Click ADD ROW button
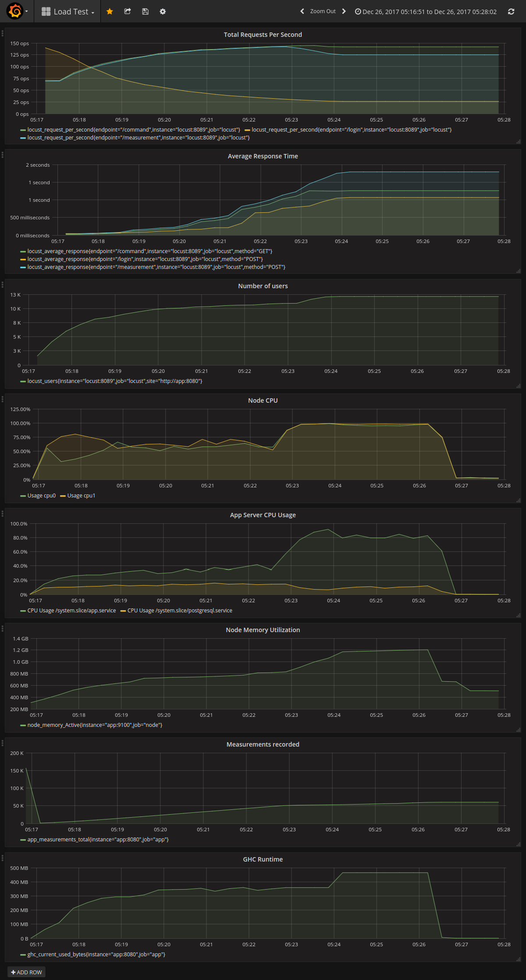 pos(26,972)
